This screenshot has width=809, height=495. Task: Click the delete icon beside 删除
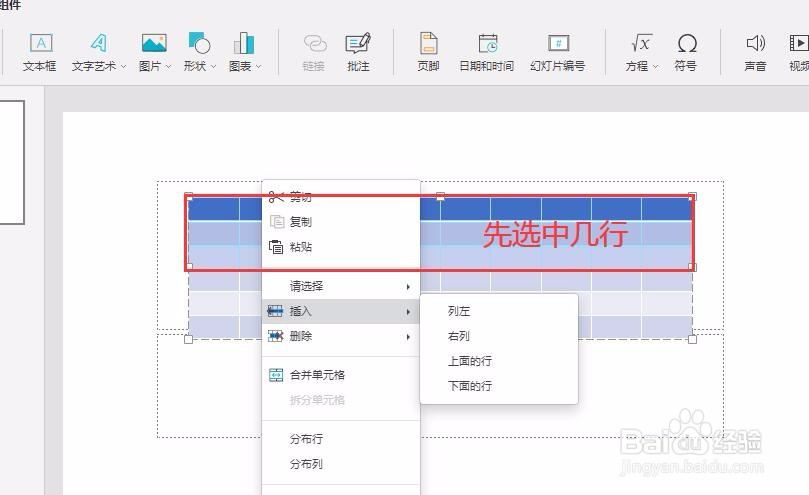coord(276,336)
